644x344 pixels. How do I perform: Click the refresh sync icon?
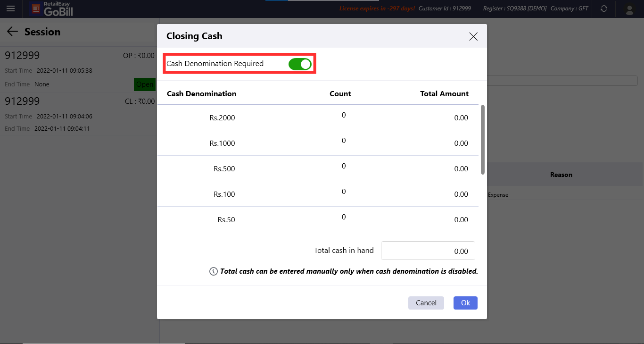(x=604, y=8)
